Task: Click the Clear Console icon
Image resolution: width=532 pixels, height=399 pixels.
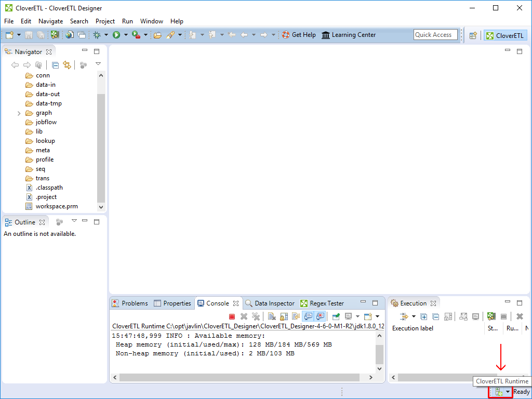Action: (x=271, y=316)
